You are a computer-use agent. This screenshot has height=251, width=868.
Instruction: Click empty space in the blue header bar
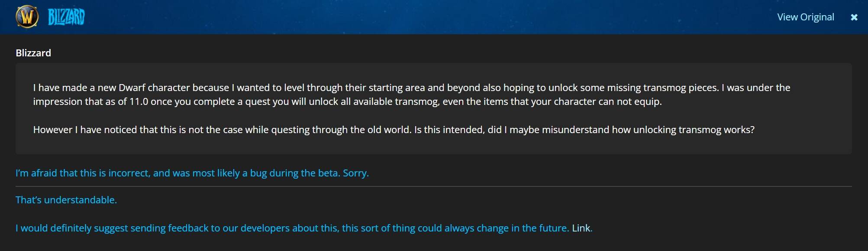tap(433, 17)
